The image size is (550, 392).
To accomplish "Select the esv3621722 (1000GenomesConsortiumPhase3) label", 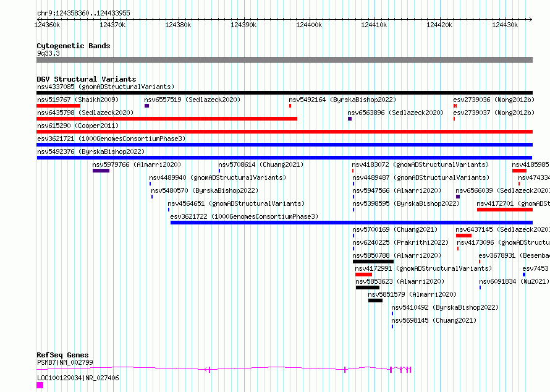I will pos(244,216).
